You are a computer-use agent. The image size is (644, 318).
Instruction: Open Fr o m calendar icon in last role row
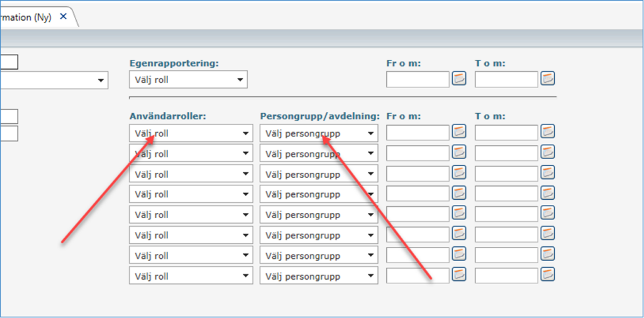click(459, 273)
